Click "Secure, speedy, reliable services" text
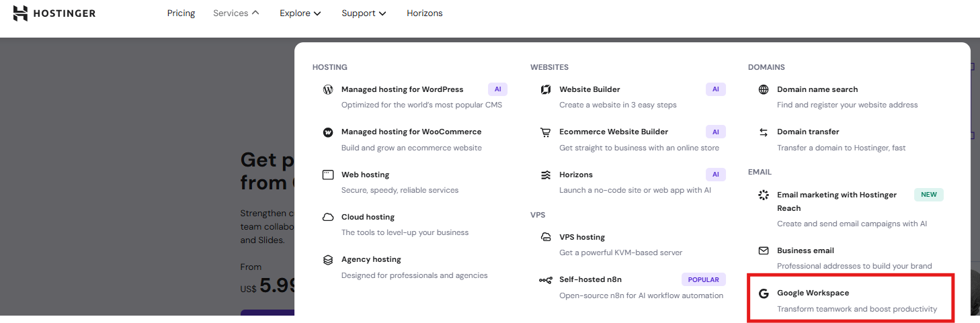Image resolution: width=980 pixels, height=323 pixels. coord(400,190)
